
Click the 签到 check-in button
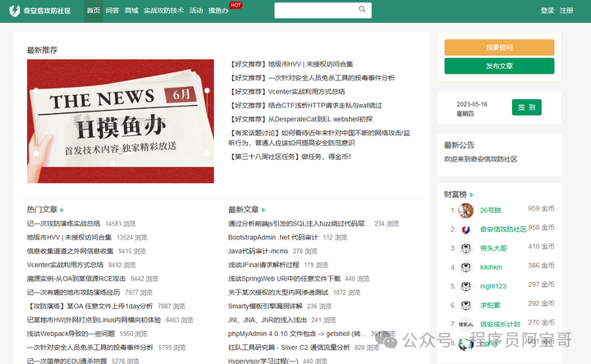(x=526, y=107)
